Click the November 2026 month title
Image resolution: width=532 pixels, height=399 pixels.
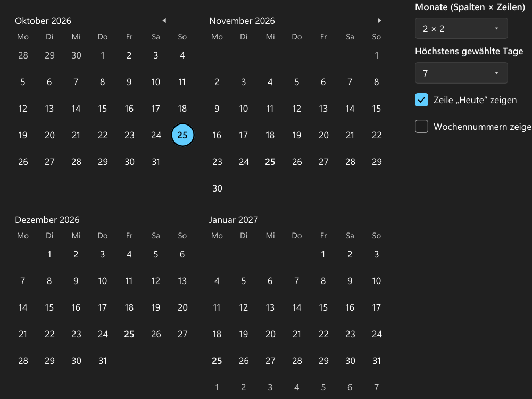(x=242, y=21)
